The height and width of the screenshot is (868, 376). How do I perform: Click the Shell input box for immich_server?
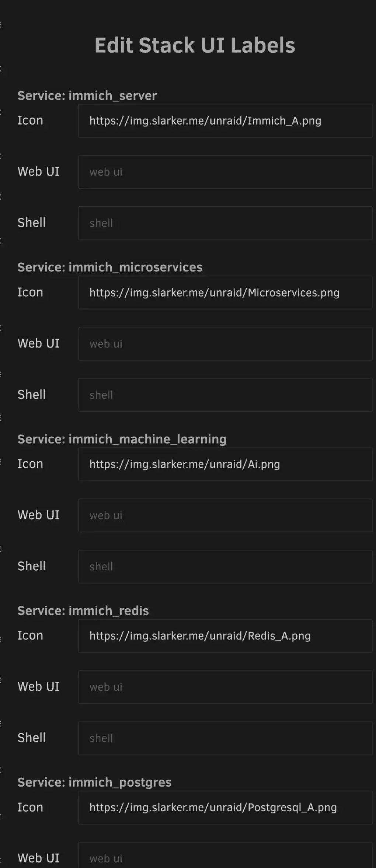tap(225, 223)
